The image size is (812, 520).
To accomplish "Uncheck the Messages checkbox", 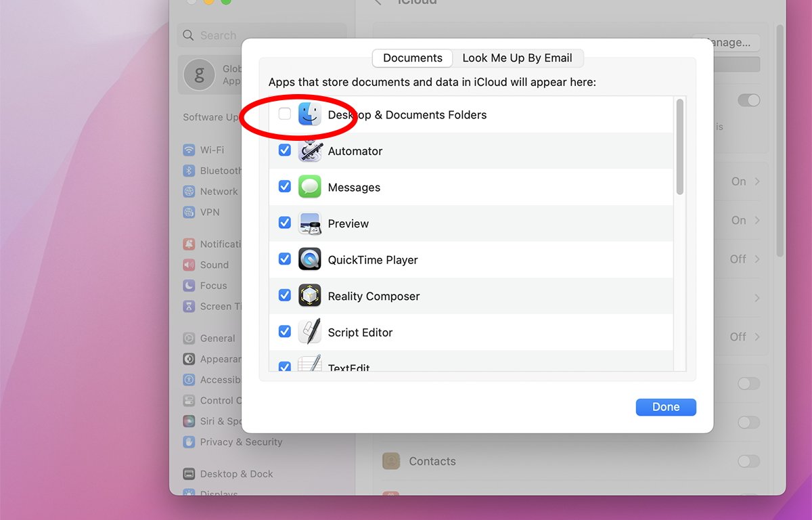I will pos(285,186).
